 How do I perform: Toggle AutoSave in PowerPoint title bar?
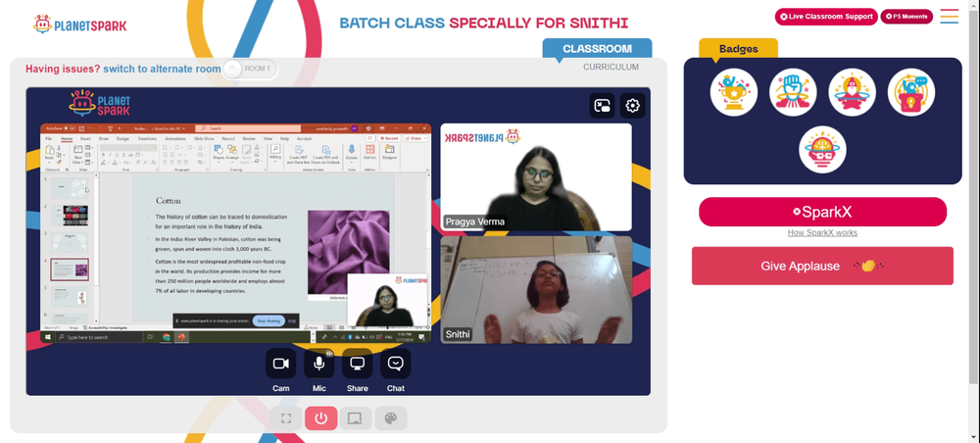coord(70,128)
